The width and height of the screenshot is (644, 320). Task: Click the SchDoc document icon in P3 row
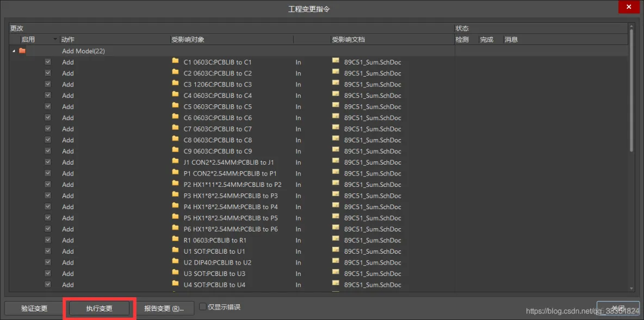[x=336, y=194]
